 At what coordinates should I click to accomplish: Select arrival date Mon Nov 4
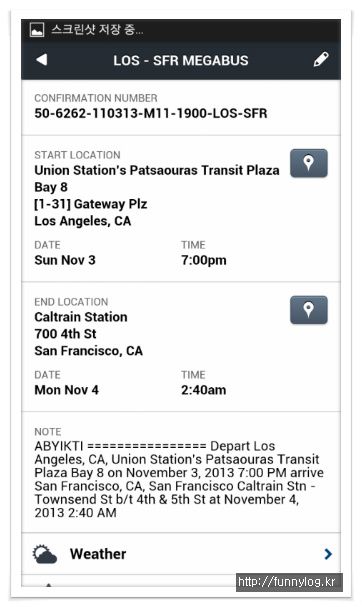[x=66, y=389]
